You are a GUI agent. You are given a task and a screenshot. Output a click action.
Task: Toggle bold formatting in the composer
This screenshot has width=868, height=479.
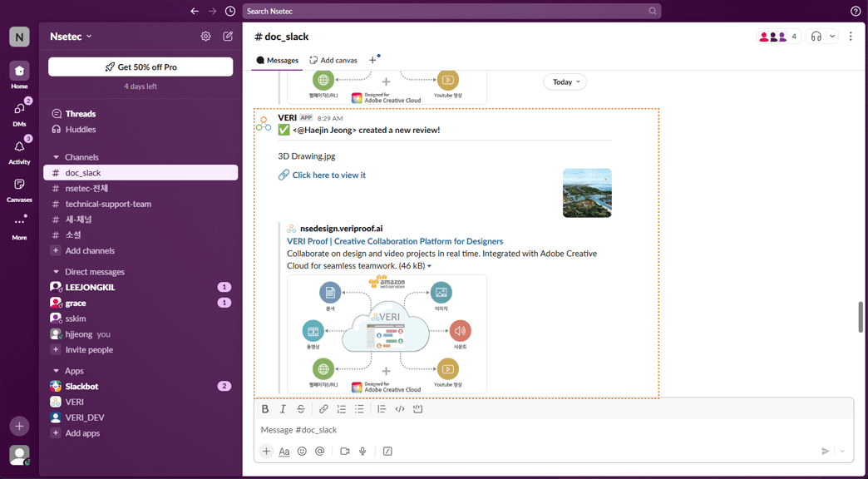[x=265, y=408]
